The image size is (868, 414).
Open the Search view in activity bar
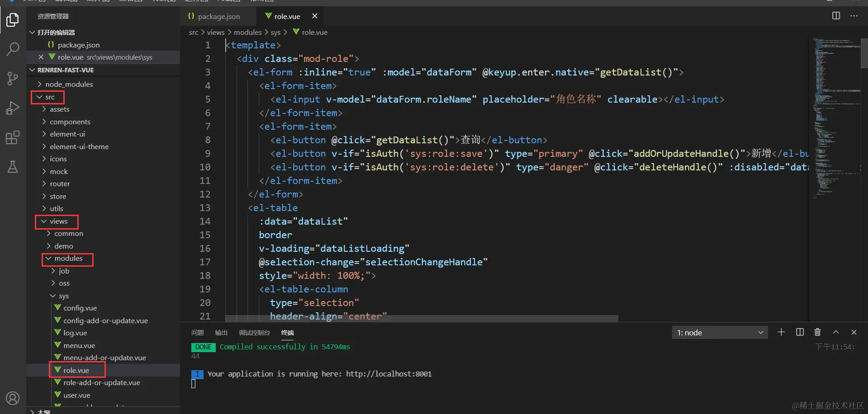(13, 49)
